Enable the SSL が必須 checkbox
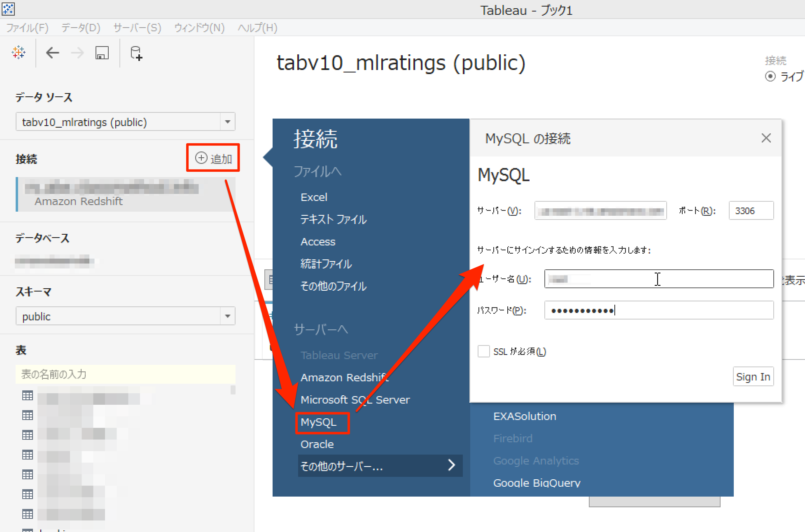Image resolution: width=805 pixels, height=532 pixels. [x=484, y=351]
